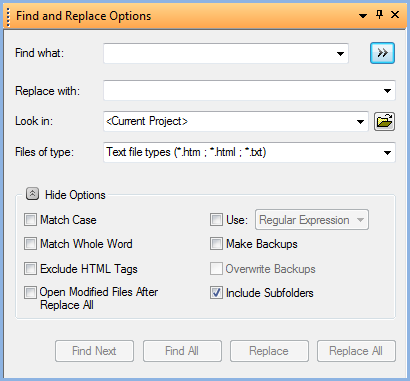Expand the Find what history dropdown

(340, 54)
